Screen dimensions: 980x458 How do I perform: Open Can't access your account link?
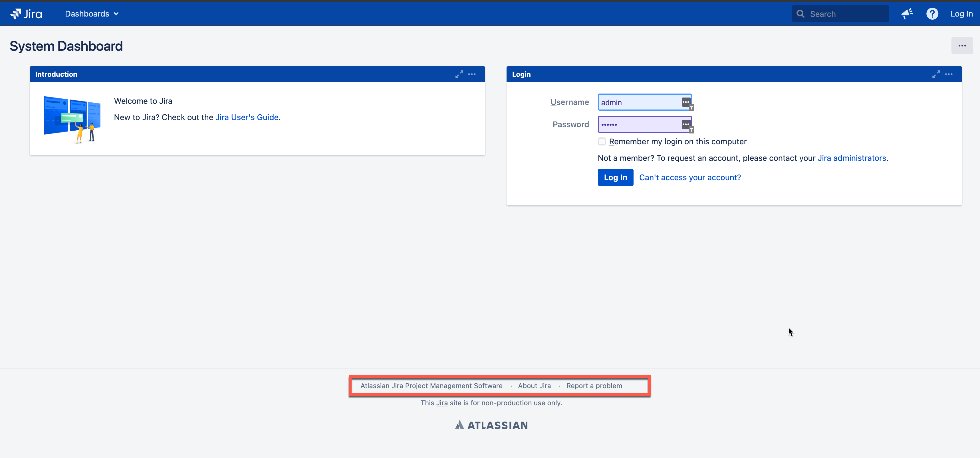pyautogui.click(x=690, y=177)
